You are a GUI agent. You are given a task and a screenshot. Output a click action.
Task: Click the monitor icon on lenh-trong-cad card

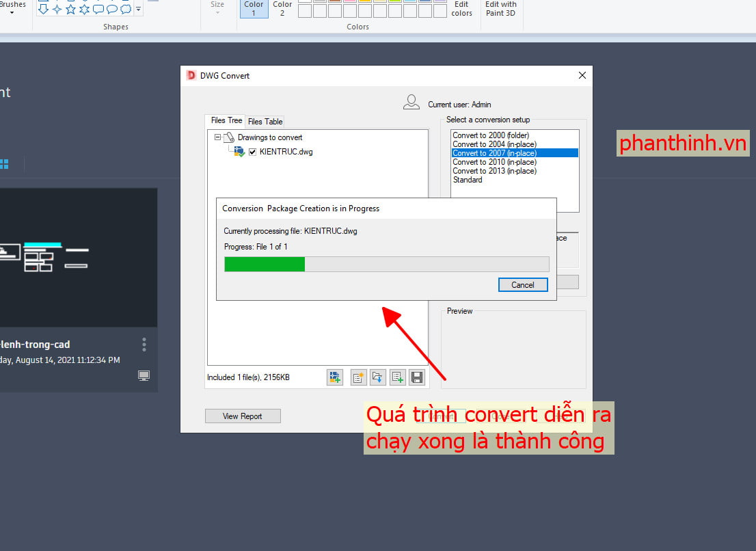click(x=144, y=375)
